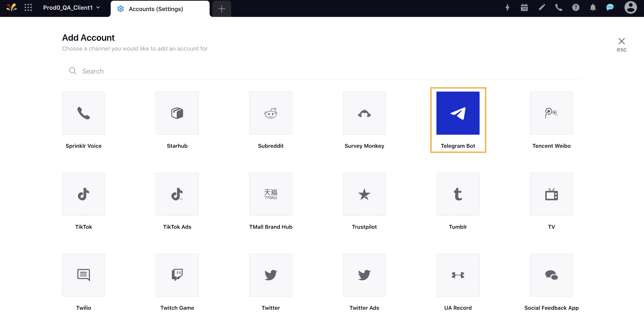Choose the Starhub channel tile
This screenshot has height=319, width=644.
tap(177, 113)
